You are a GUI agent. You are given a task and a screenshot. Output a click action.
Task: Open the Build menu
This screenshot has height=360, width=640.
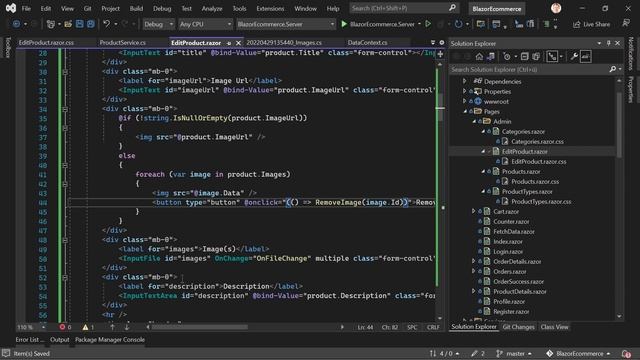[x=136, y=8]
